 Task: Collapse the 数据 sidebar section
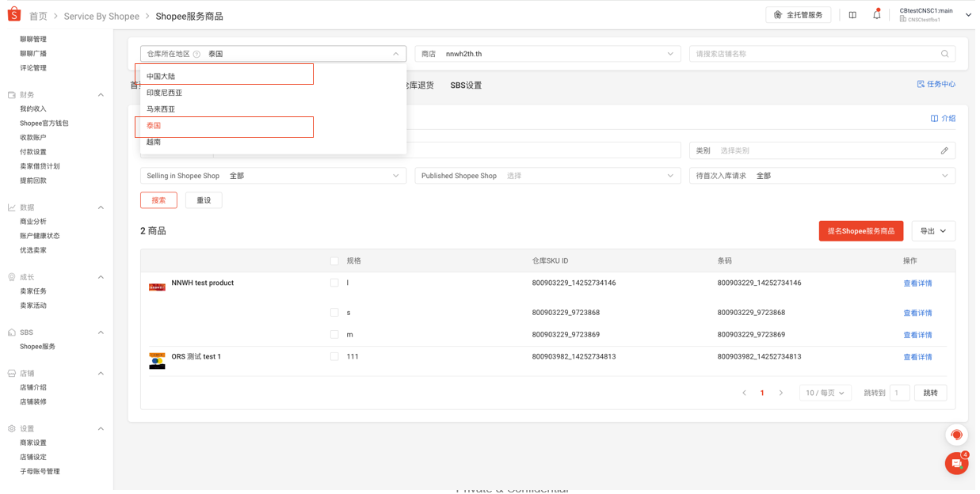coord(101,207)
